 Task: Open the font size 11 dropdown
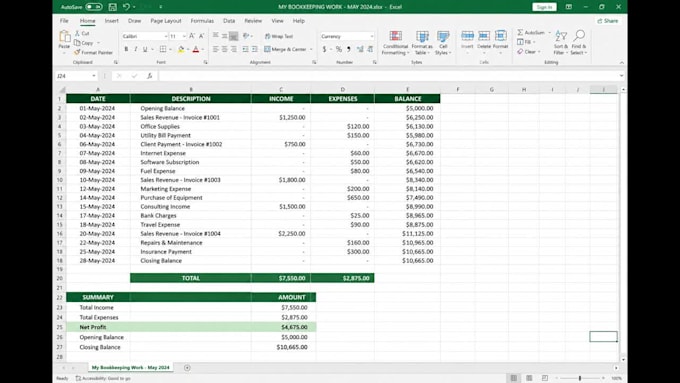[x=184, y=36]
